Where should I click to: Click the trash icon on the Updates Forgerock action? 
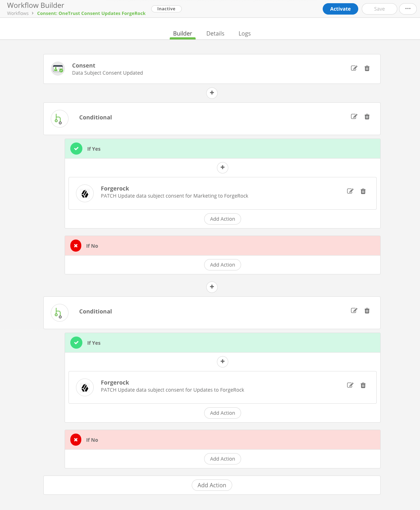pyautogui.click(x=363, y=385)
